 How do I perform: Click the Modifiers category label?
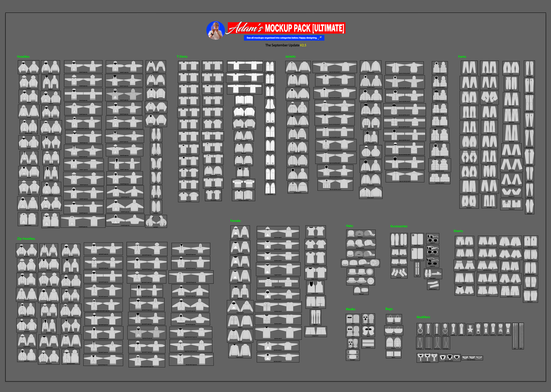click(423, 317)
